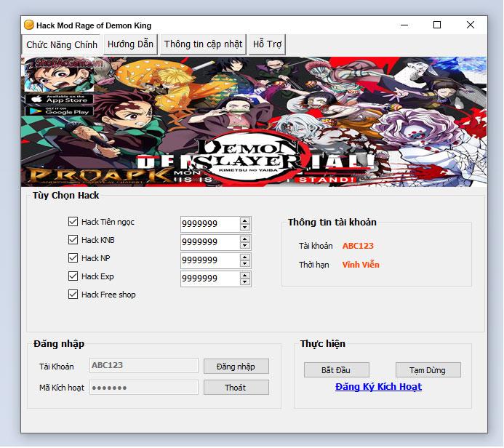
Task: Uncheck the Hack Tiên ngọc checkbox
Action: (73, 222)
